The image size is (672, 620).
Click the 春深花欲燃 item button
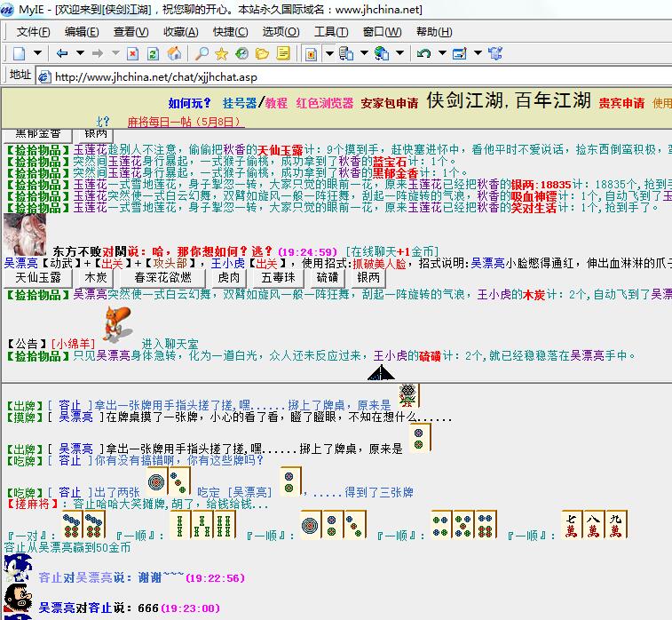tap(162, 278)
